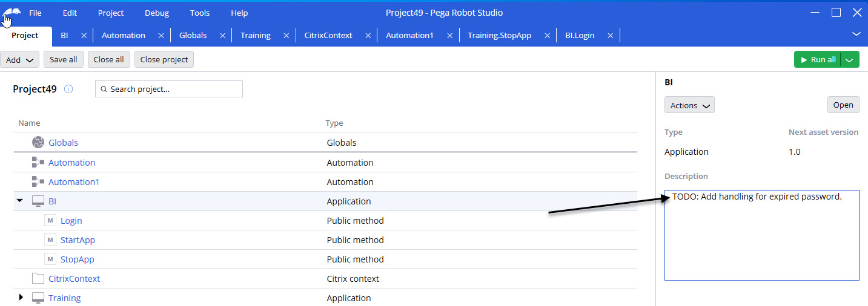Switch to the BI tab

(64, 36)
